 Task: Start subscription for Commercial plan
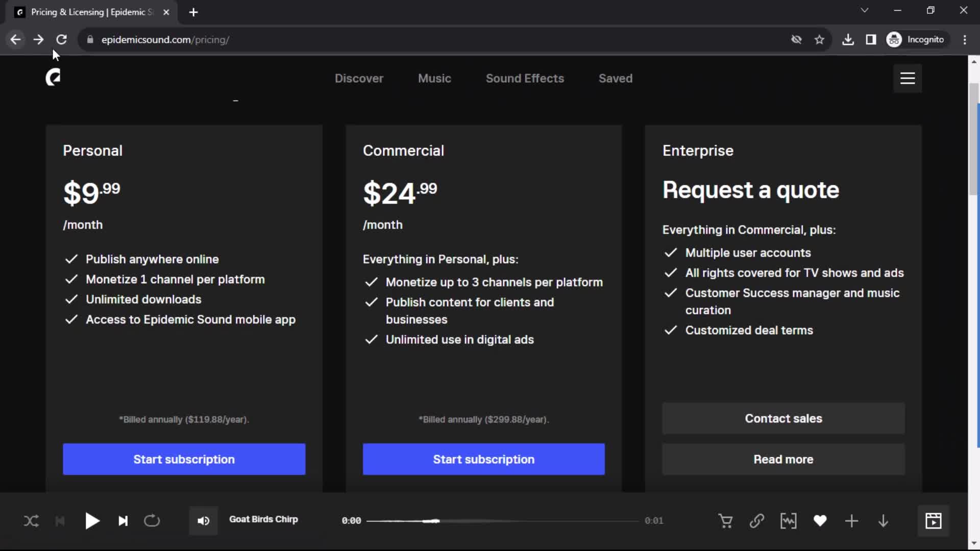point(484,459)
